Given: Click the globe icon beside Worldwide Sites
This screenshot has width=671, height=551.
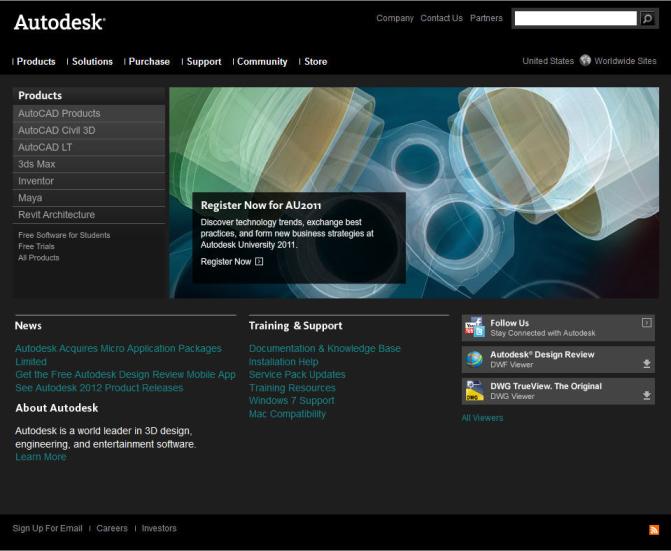Looking at the screenshot, I should 585,60.
